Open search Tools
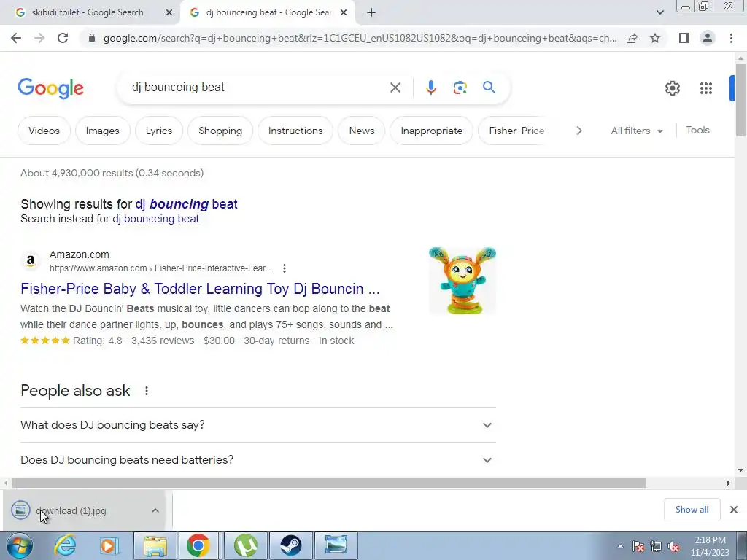747x560 pixels. coord(697,130)
